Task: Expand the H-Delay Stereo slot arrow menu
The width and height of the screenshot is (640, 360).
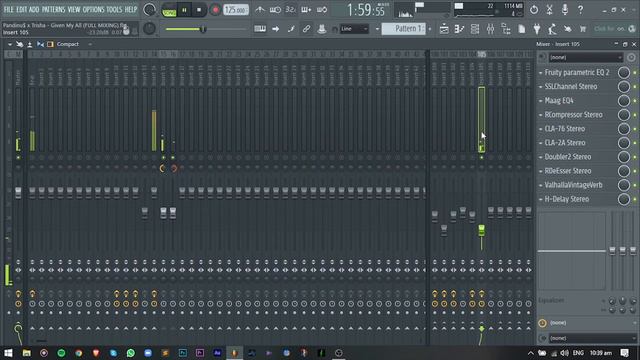Action: point(541,199)
